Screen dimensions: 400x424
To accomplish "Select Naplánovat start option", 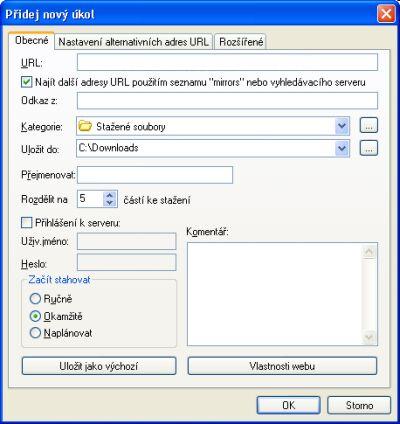I will coord(35,333).
